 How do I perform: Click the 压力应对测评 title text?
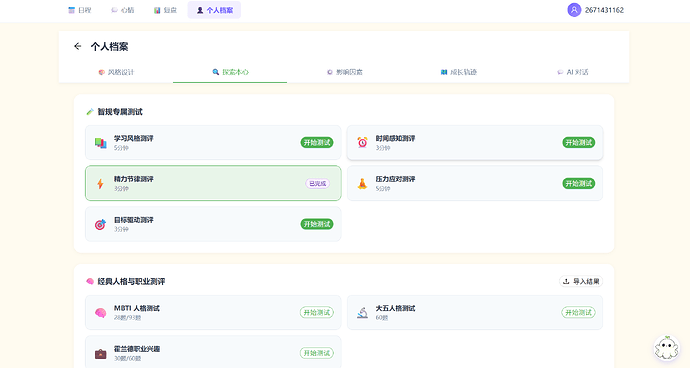coord(395,179)
